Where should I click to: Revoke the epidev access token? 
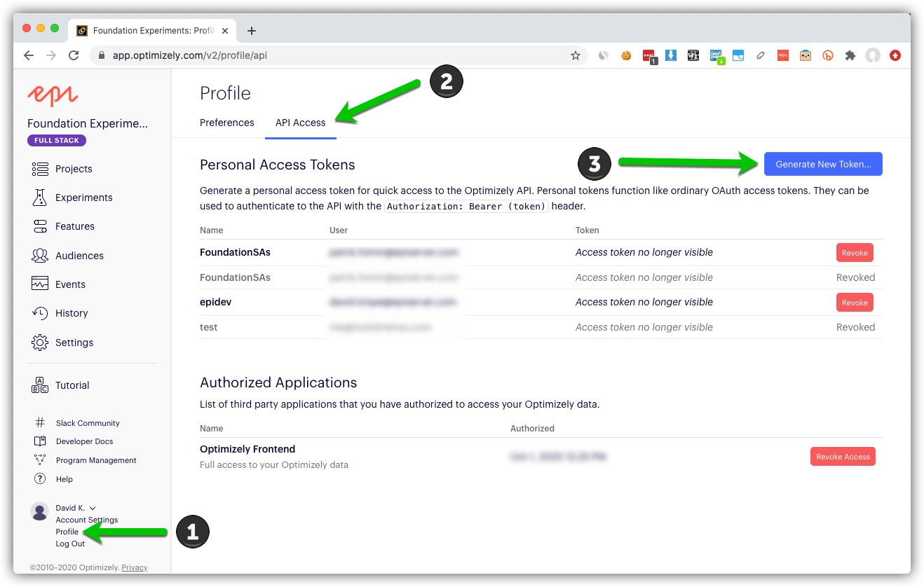coord(854,303)
